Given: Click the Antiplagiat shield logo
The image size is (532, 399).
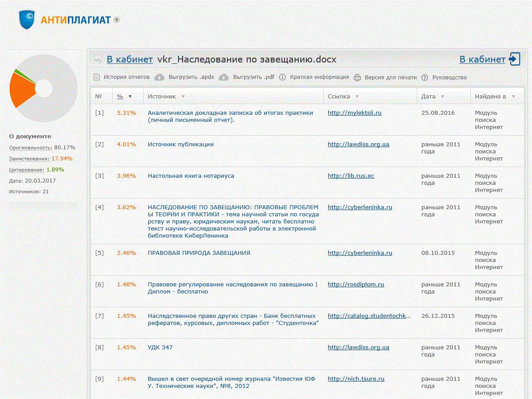Looking at the screenshot, I should click(27, 20).
